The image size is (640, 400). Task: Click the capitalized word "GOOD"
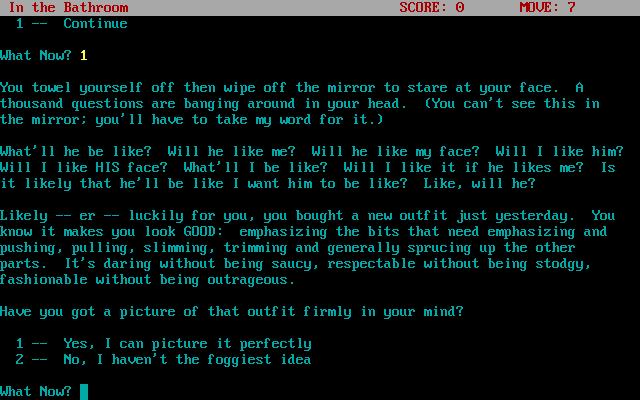coord(199,231)
